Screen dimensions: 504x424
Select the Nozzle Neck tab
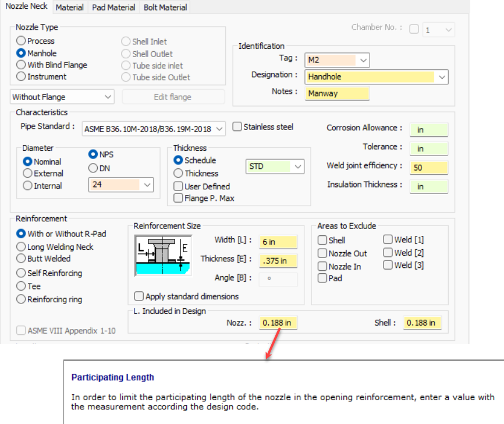(26, 6)
